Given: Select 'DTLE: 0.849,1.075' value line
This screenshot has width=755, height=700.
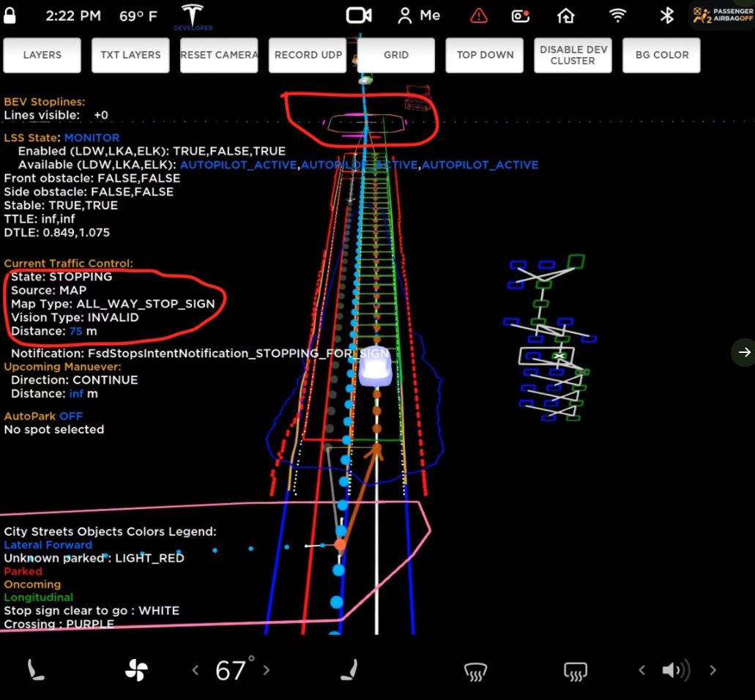Looking at the screenshot, I should coord(57,233).
